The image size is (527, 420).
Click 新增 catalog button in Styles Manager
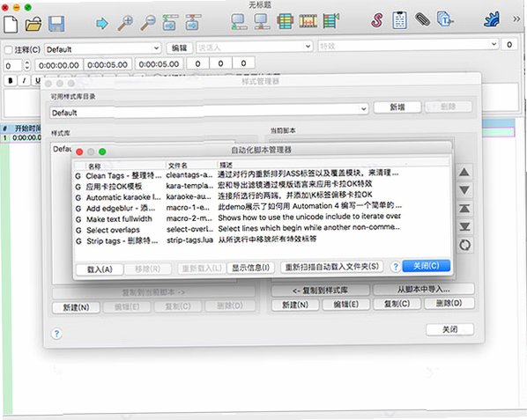coord(397,107)
